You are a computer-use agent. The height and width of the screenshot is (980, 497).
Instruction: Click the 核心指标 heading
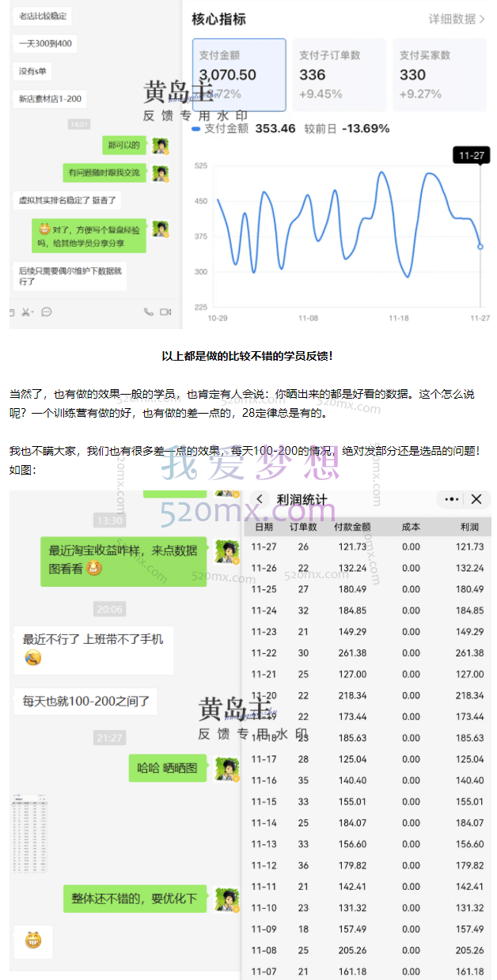click(218, 19)
